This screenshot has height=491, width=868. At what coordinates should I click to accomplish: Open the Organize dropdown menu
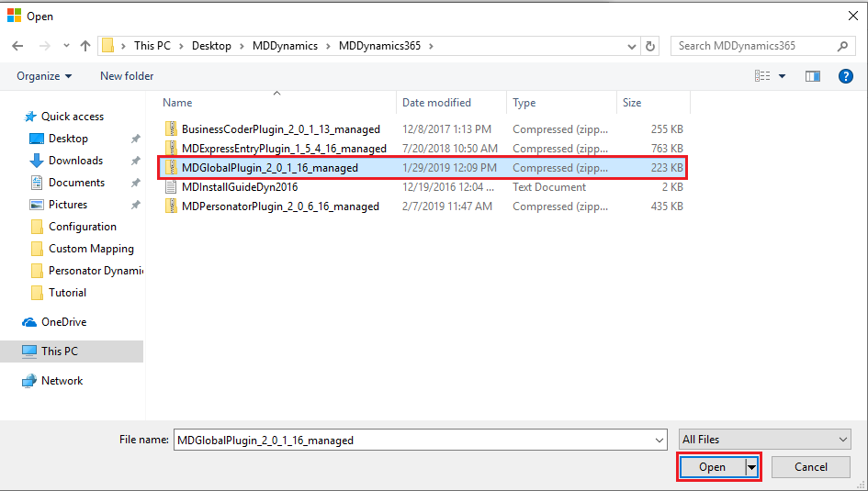43,76
